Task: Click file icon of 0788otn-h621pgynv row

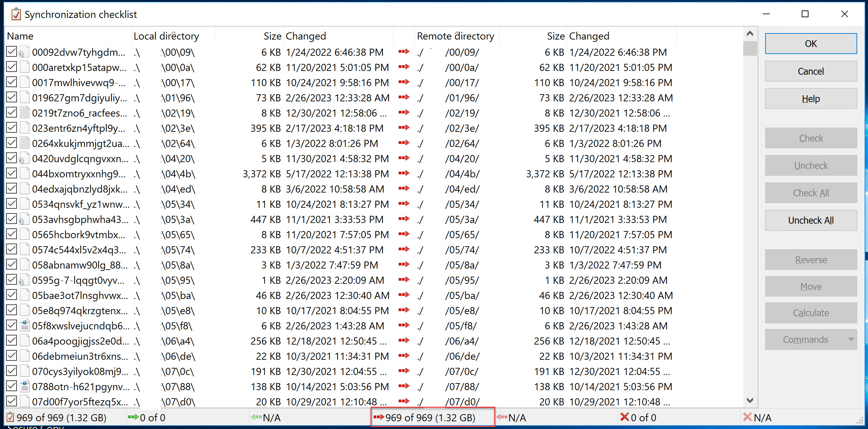Action: (24, 386)
